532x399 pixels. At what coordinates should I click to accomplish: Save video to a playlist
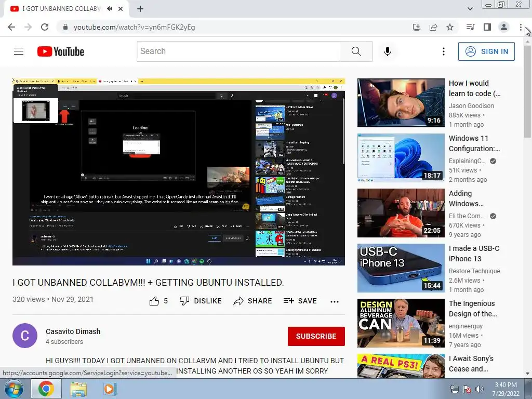pos(300,301)
